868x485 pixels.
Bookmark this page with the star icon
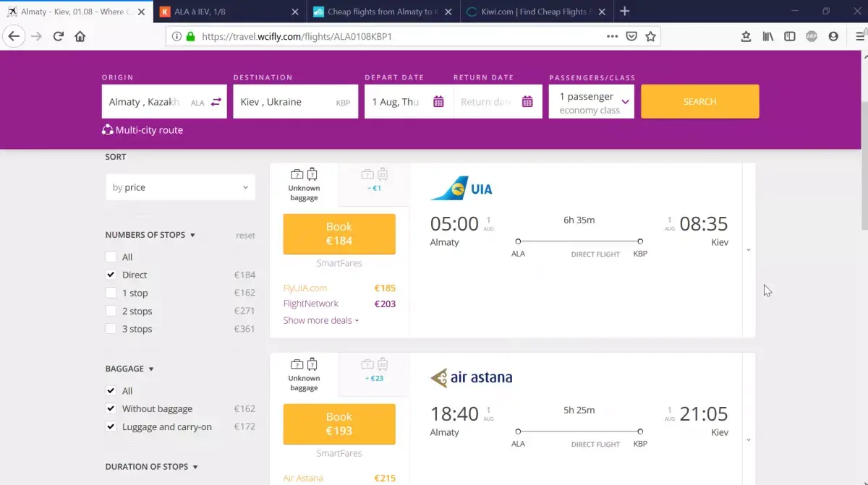pyautogui.click(x=650, y=36)
